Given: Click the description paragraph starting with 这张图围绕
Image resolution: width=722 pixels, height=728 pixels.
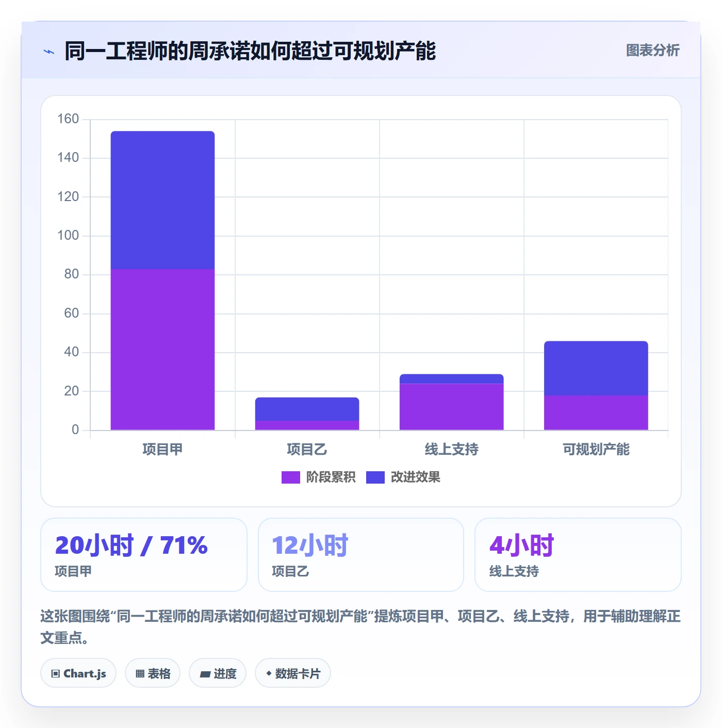Looking at the screenshot, I should (x=360, y=627).
